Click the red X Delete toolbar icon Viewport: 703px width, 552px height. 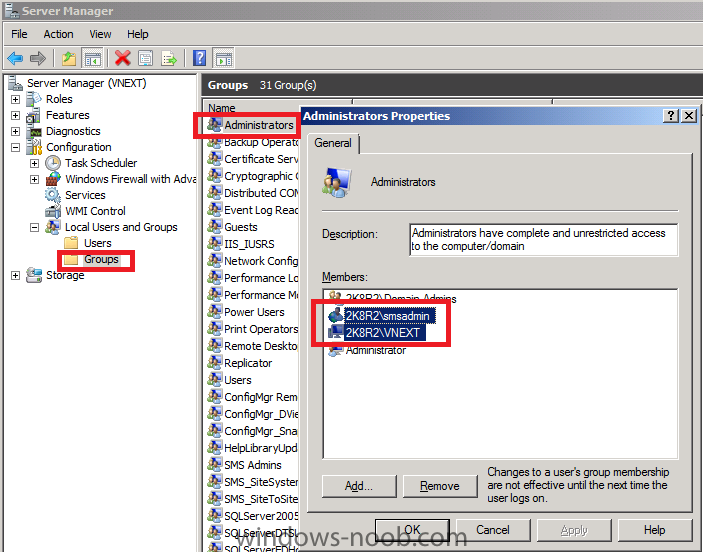tap(122, 58)
